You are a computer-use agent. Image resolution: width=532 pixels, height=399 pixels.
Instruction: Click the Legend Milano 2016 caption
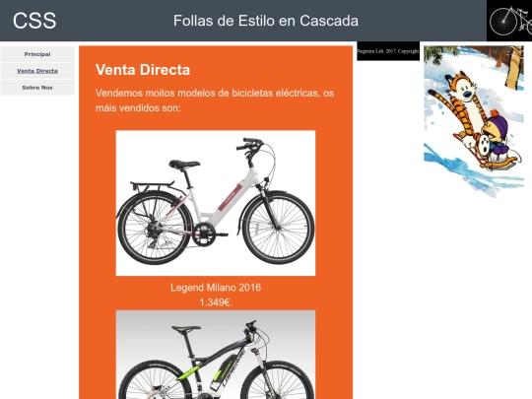[x=216, y=288]
